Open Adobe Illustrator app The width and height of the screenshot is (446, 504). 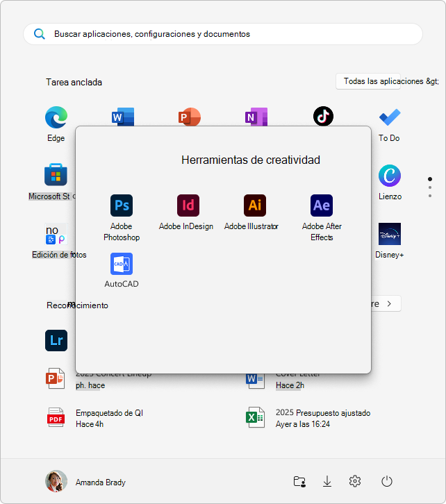point(251,212)
